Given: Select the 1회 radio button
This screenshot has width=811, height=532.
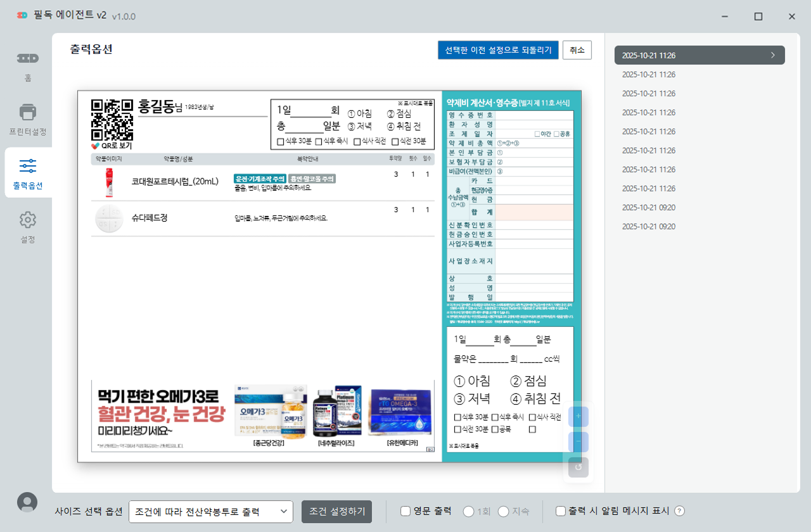Looking at the screenshot, I should tap(469, 511).
